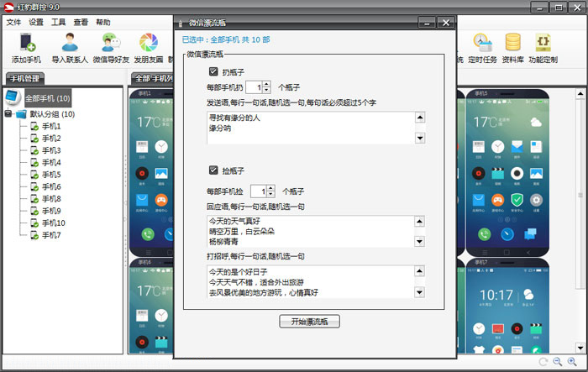This screenshot has width=588, height=372.
Task: Open the 查看 menu
Action: 81,22
